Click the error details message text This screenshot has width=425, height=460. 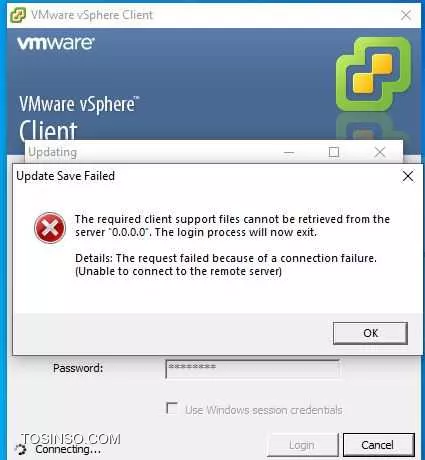[x=226, y=265]
